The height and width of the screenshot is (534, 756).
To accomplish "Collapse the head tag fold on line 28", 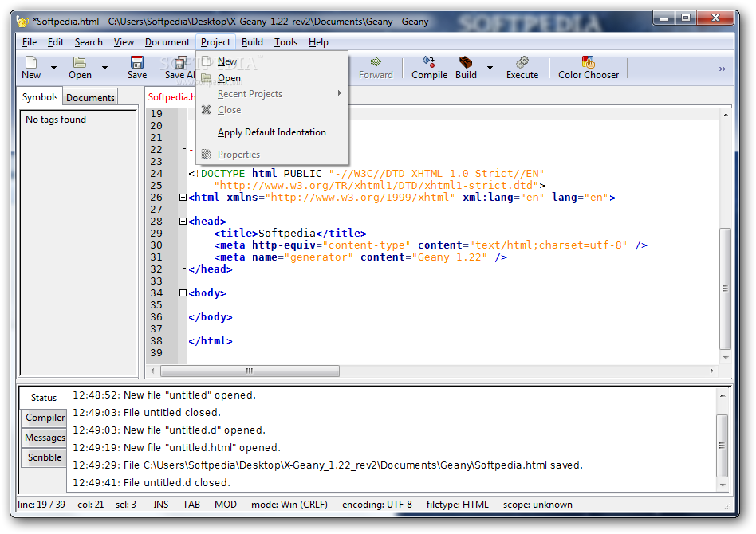I will coord(183,222).
